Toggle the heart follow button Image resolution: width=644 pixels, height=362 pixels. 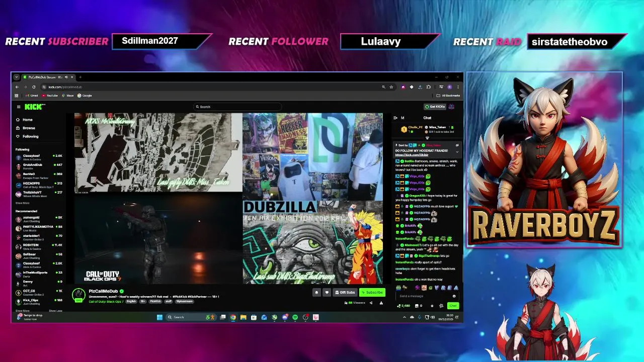pyautogui.click(x=327, y=292)
